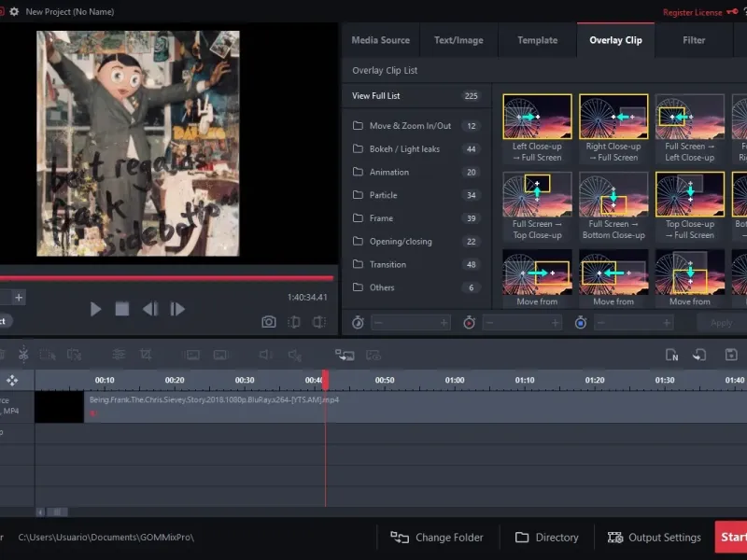Screen dimensions: 747x560
Task: Click the crop icon in timeline toolbar
Action: click(146, 355)
